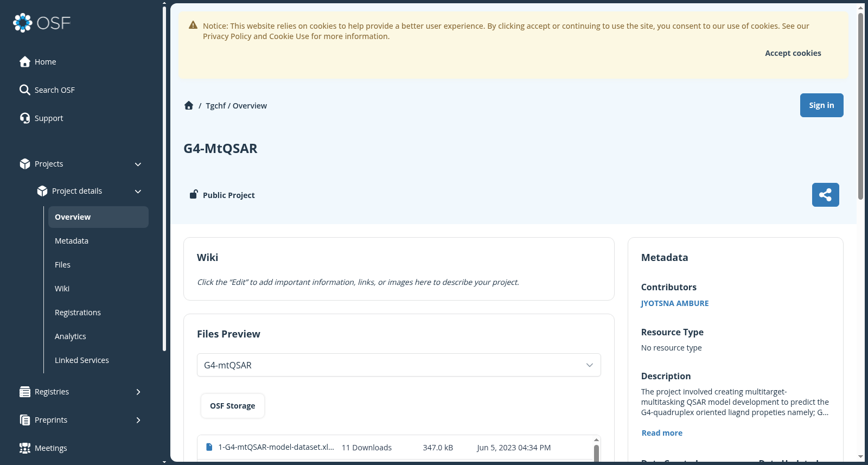Click the Projects cube icon
The height and width of the screenshot is (465, 868).
[x=25, y=164]
